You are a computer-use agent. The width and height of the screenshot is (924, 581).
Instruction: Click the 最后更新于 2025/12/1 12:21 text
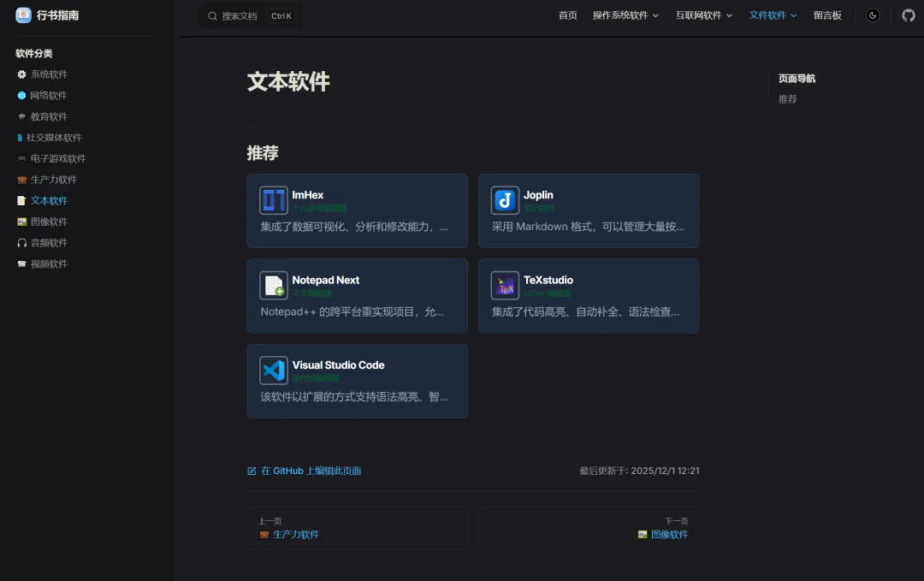pos(639,471)
